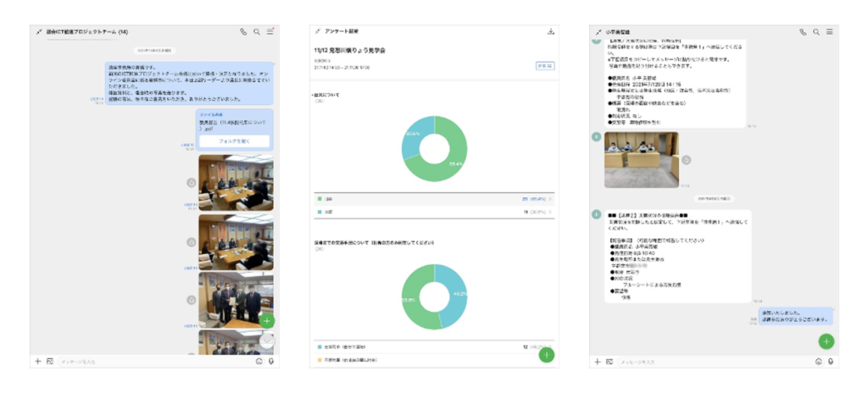This screenshot has width=868, height=398.
Task: Start a voice call in the left chat
Action: coord(243,32)
